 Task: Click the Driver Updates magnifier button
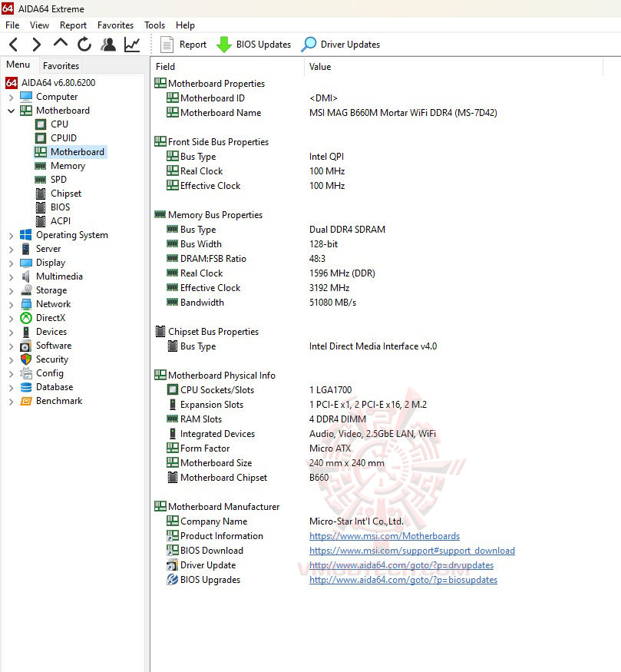tap(341, 44)
